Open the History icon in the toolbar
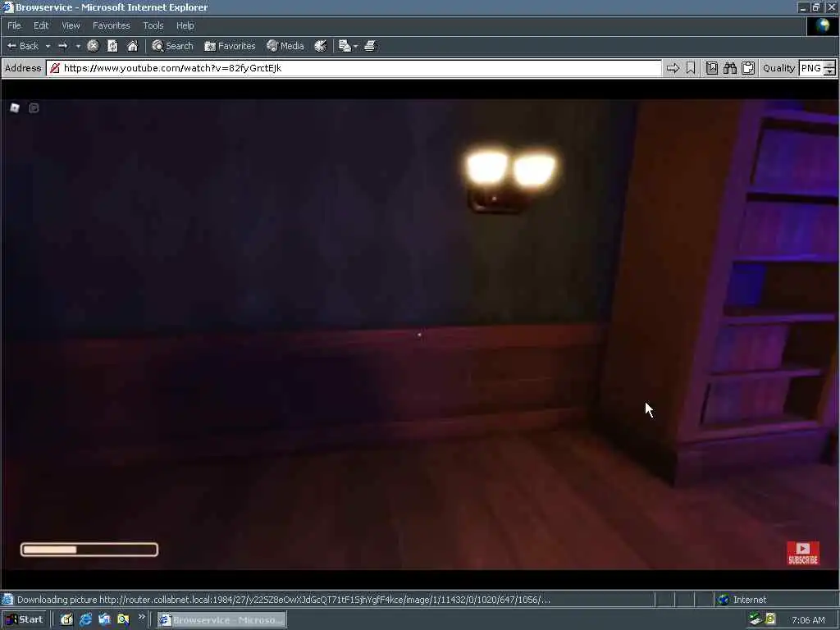Screen dimensions: 840x630 pos(321,46)
